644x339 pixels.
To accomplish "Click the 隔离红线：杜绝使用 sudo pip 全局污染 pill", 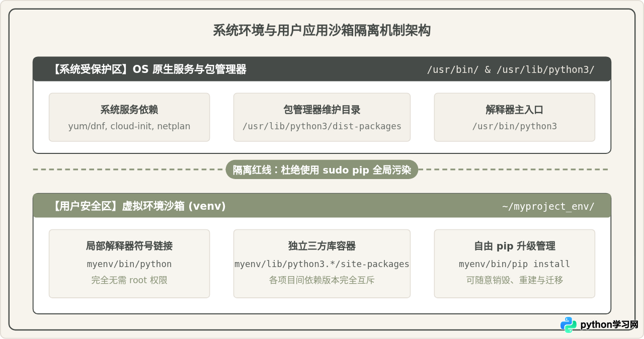I will [322, 170].
